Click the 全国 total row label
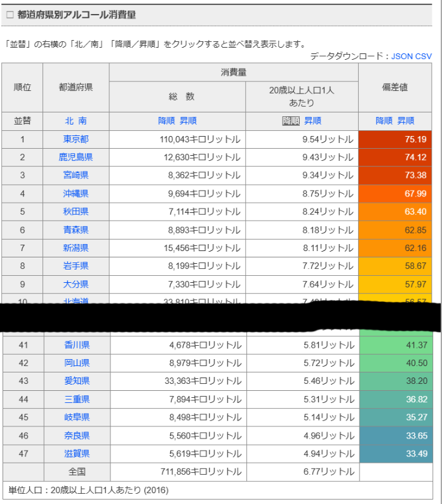 coord(76,472)
